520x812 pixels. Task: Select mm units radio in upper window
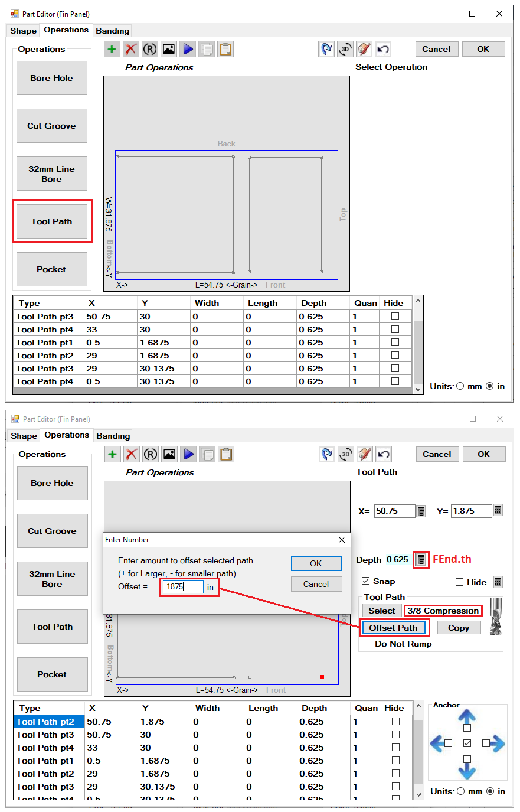(x=460, y=386)
